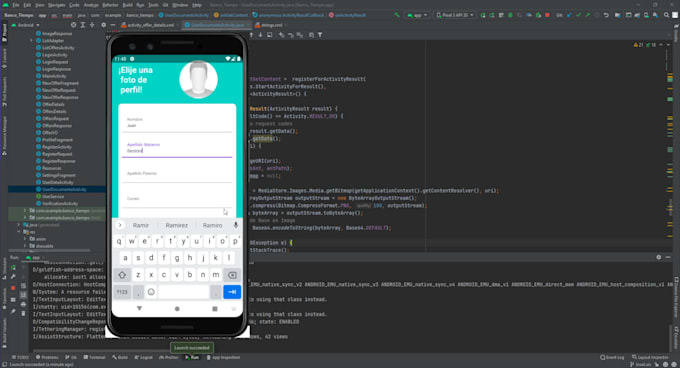Tap the microphone icon on emulator keyboard
Screen dimensions: 680x368
pos(235,225)
